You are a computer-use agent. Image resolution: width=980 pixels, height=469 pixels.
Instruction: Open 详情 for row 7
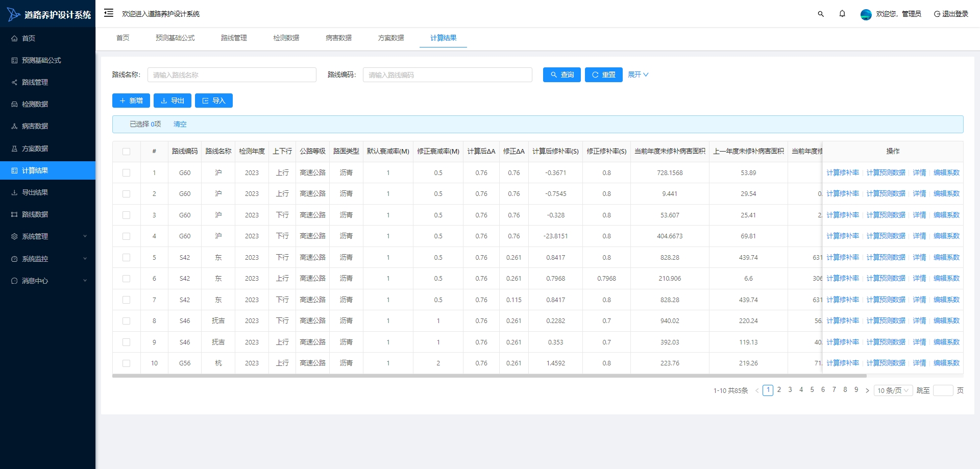tap(919, 300)
